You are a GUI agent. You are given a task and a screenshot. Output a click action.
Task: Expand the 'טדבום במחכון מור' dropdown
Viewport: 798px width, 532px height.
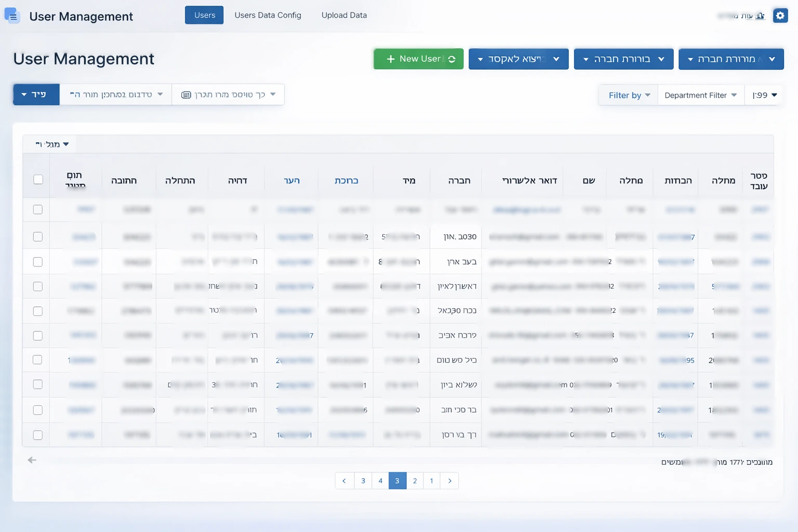click(x=116, y=95)
